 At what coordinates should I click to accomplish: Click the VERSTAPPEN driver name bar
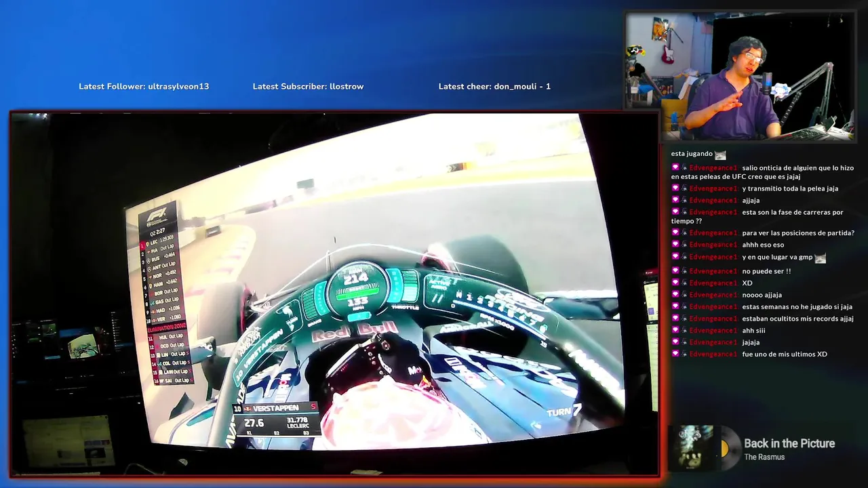pyautogui.click(x=275, y=408)
